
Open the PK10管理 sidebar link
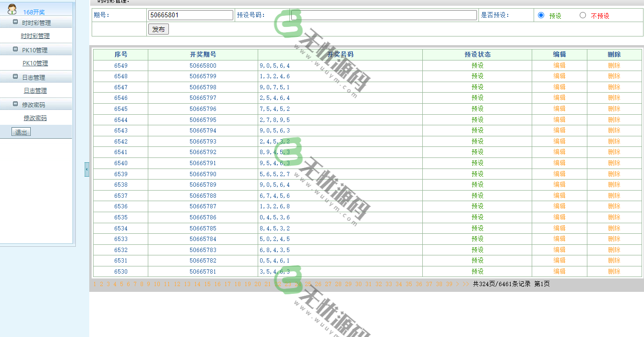pos(35,63)
